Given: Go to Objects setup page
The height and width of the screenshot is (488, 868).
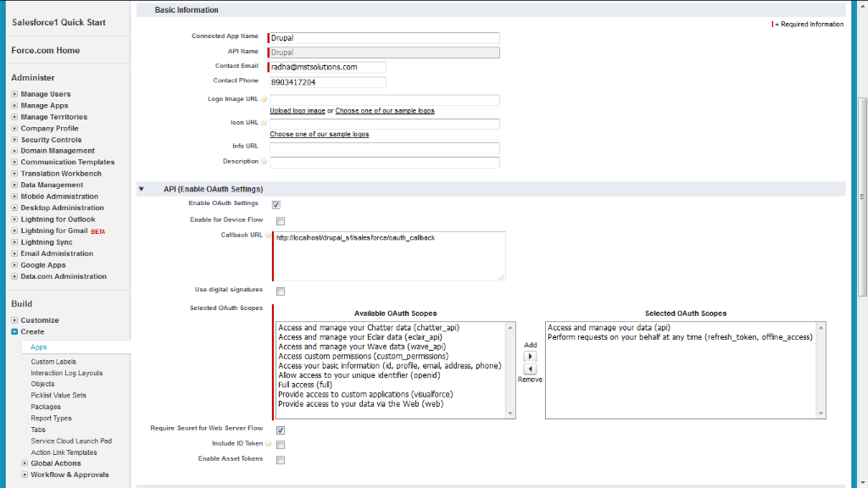Looking at the screenshot, I should pos(42,384).
